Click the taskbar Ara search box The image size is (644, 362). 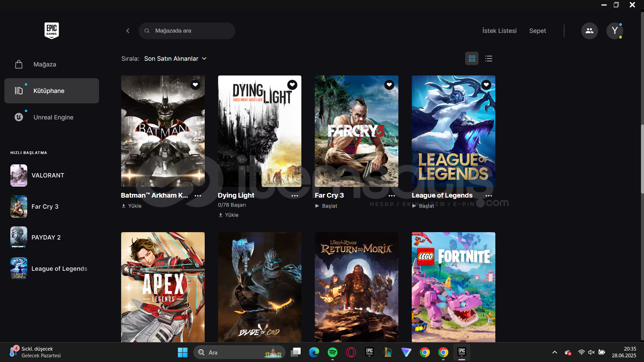239,353
